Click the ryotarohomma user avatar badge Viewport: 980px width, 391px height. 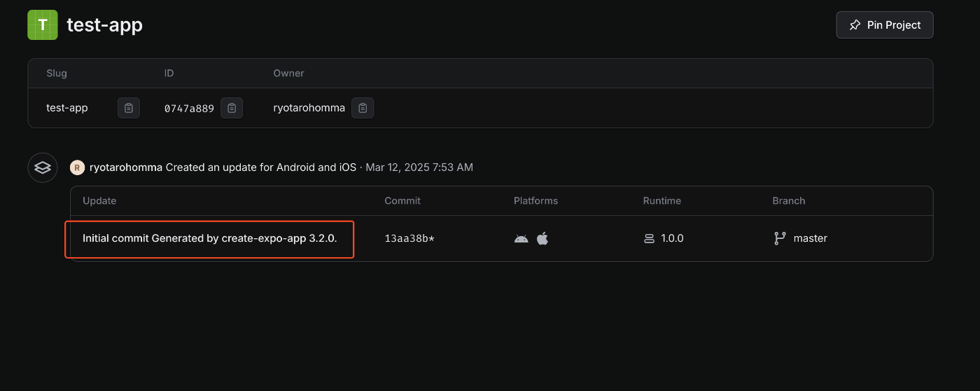pyautogui.click(x=77, y=167)
